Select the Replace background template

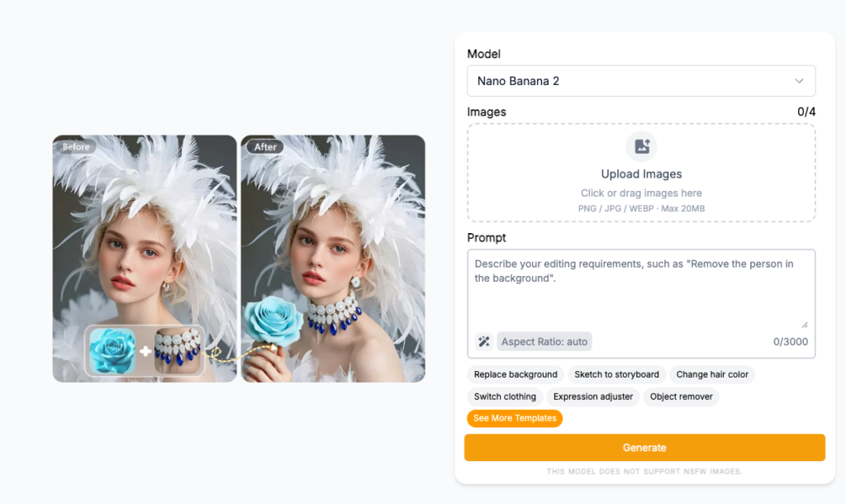(516, 374)
